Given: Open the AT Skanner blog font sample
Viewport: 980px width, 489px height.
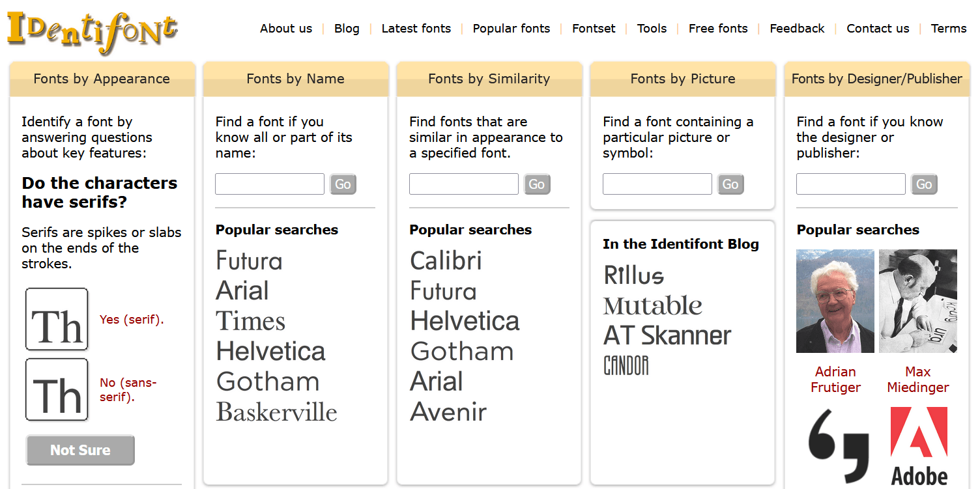Looking at the screenshot, I should pyautogui.click(x=668, y=336).
